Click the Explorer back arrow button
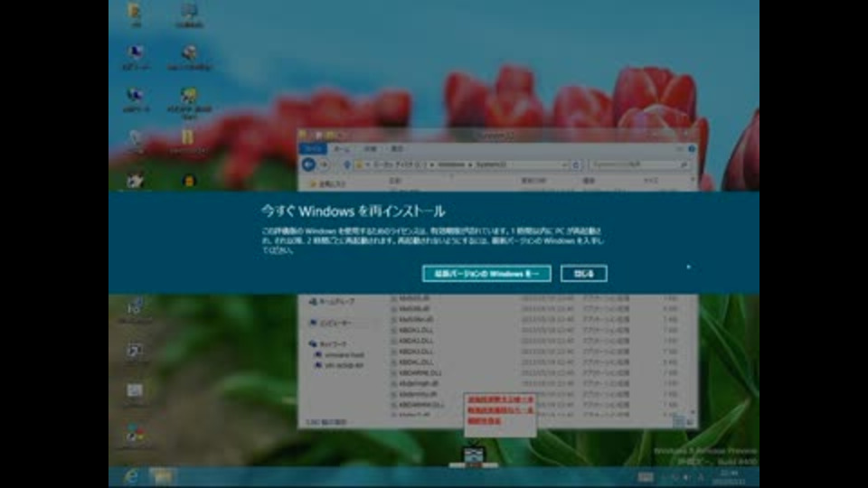Screen dimensions: 868x488 [308, 164]
